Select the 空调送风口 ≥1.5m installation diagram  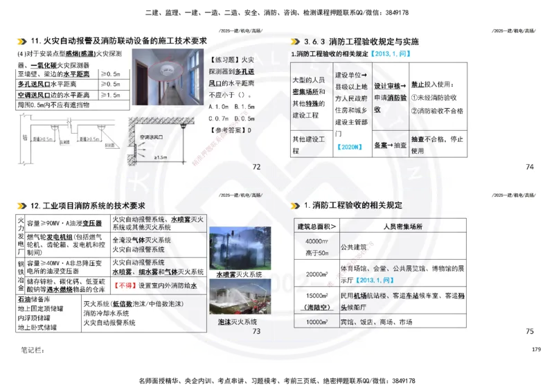click(161, 141)
